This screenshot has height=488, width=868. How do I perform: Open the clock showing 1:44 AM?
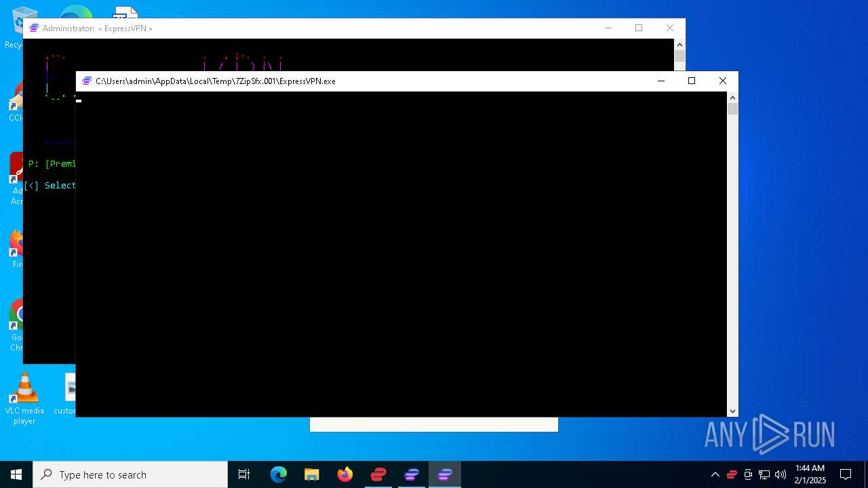tap(810, 474)
